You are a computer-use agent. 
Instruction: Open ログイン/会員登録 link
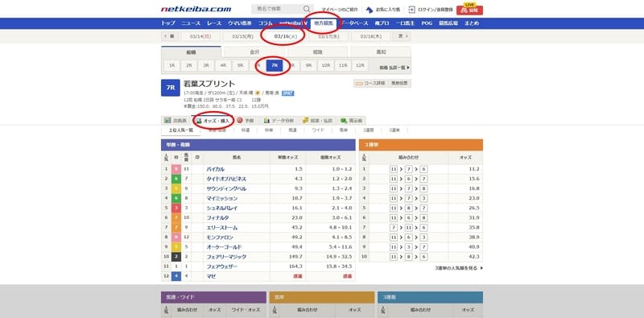click(x=435, y=10)
